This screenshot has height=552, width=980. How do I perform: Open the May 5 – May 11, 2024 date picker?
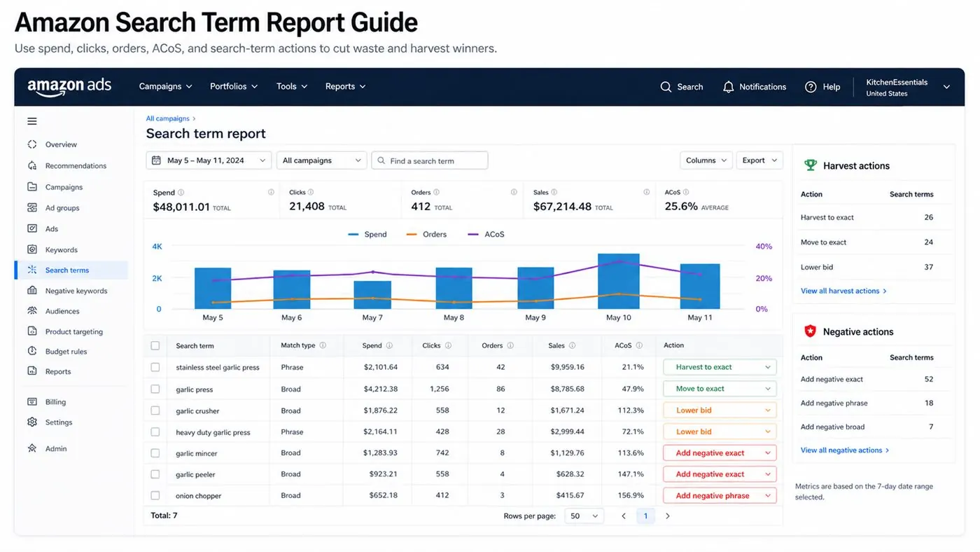point(209,160)
